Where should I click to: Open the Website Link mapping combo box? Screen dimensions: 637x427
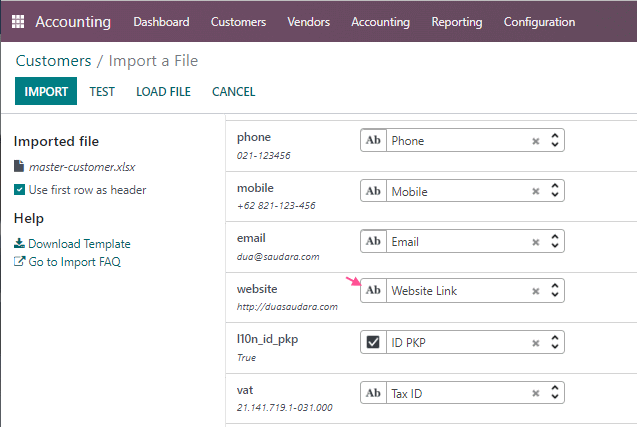click(462, 290)
